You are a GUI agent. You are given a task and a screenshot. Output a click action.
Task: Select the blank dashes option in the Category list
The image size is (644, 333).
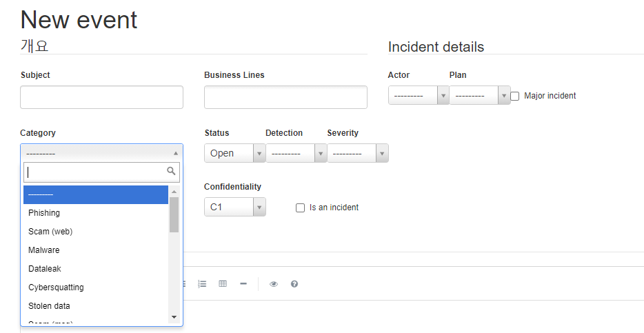pos(96,194)
